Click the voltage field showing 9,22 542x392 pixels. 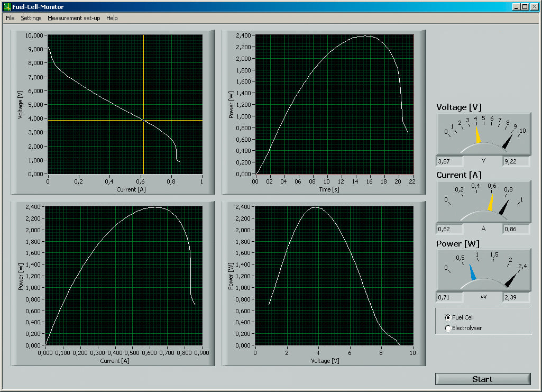[x=516, y=161]
